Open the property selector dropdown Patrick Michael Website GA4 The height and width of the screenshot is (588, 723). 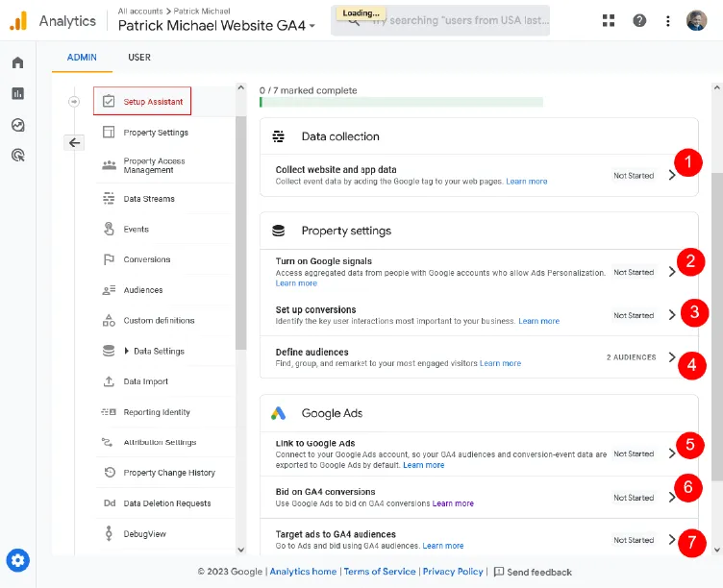point(216,27)
